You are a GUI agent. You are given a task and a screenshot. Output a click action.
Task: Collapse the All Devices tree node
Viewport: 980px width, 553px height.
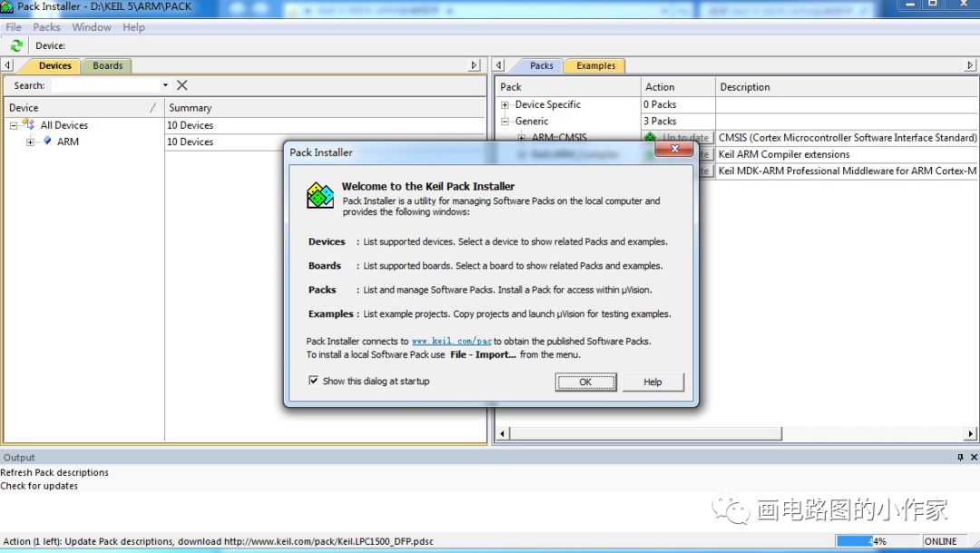13,125
